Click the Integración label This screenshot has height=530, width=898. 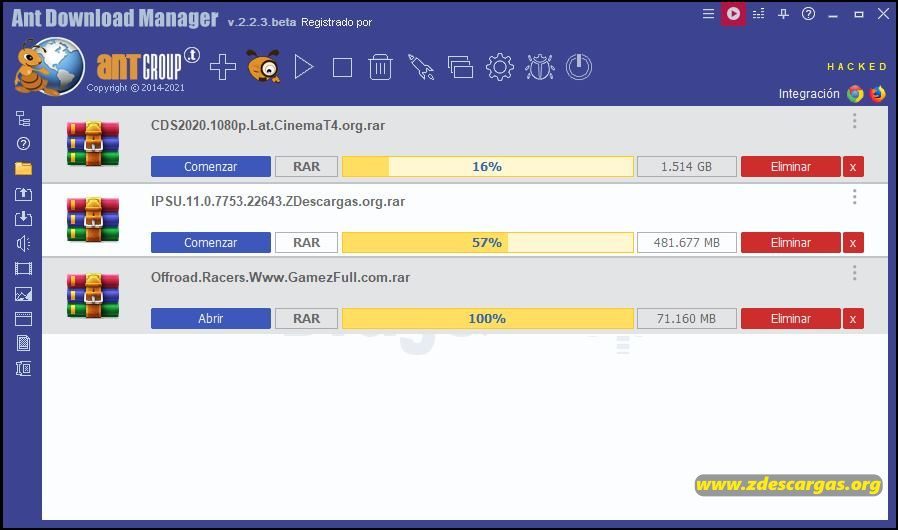[809, 93]
